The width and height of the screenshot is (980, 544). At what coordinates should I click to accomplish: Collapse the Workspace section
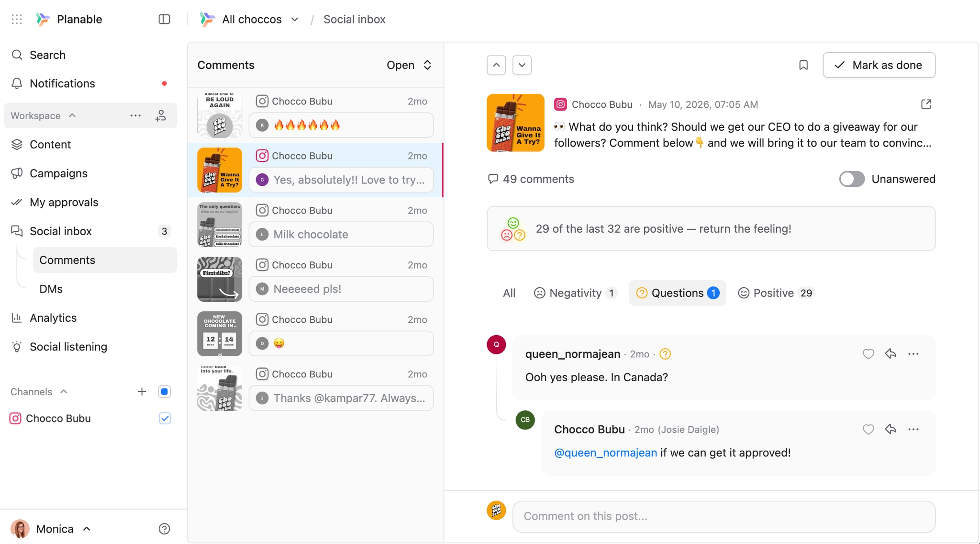click(72, 115)
